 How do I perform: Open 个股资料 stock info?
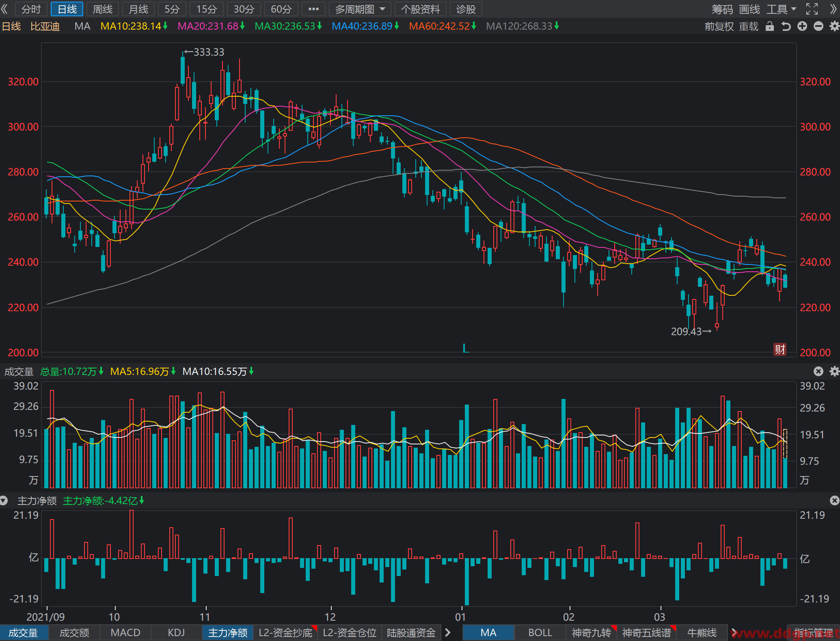pyautogui.click(x=420, y=9)
